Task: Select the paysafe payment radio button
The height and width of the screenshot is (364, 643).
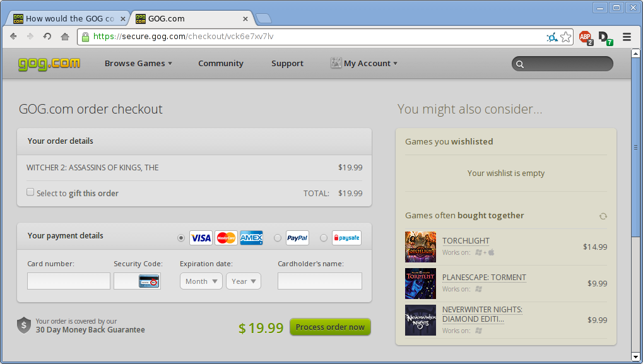Action: pos(324,238)
